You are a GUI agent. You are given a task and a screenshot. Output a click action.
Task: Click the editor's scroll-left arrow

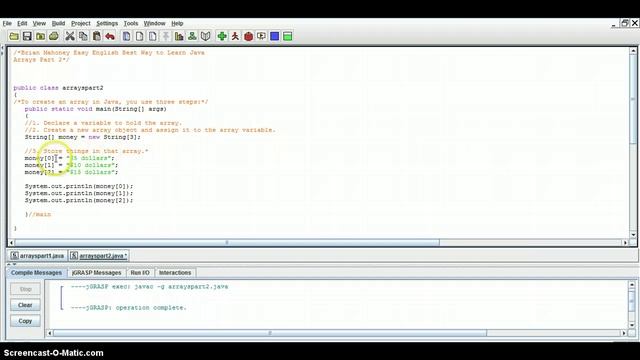11,242
